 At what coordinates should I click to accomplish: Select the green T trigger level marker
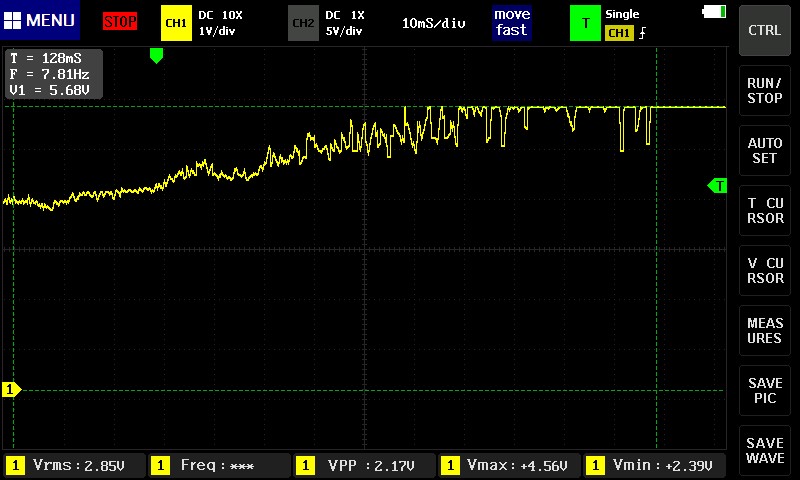[x=717, y=186]
